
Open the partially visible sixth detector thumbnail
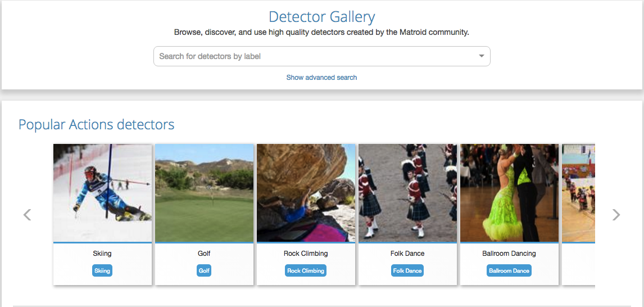578,193
